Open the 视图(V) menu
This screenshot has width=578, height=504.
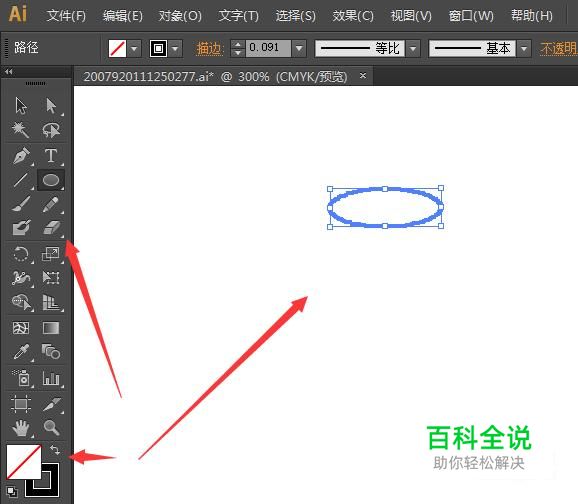pos(411,16)
